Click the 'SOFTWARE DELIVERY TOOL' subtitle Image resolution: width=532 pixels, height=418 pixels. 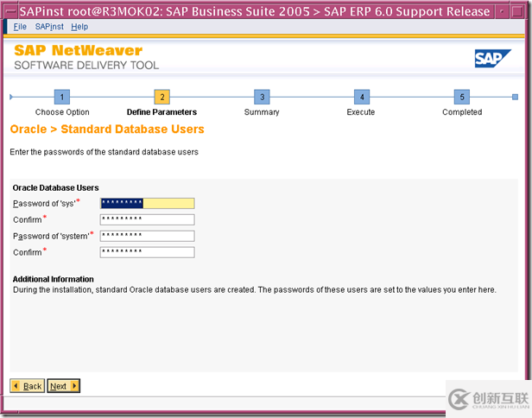click(86, 65)
